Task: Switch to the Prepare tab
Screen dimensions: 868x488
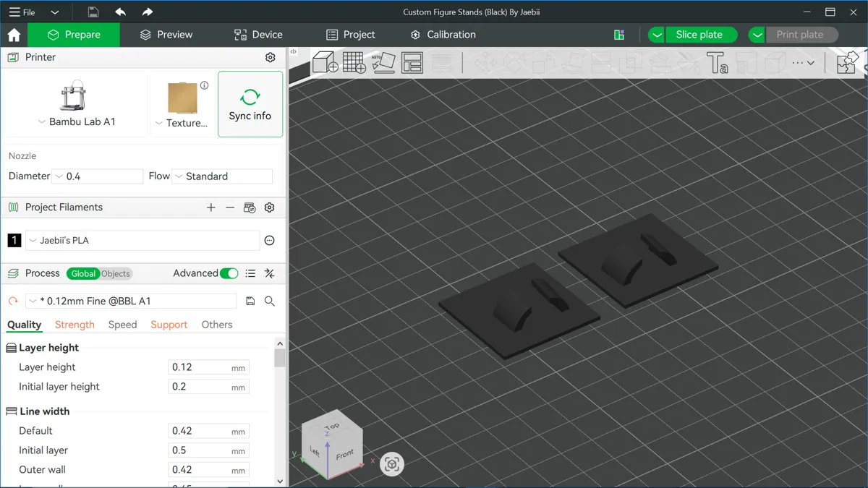Action: [x=74, y=35]
